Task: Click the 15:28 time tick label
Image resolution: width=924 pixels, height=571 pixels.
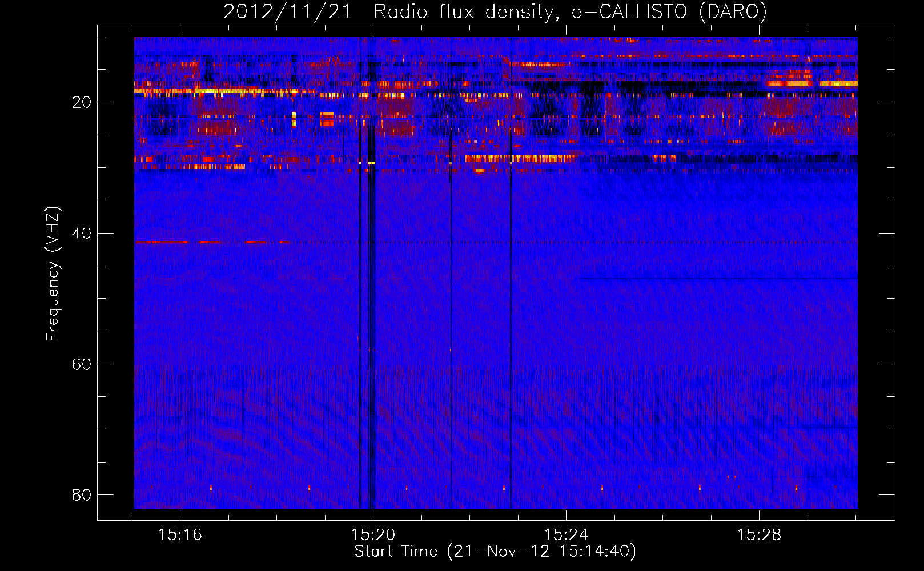Action: coord(759,535)
